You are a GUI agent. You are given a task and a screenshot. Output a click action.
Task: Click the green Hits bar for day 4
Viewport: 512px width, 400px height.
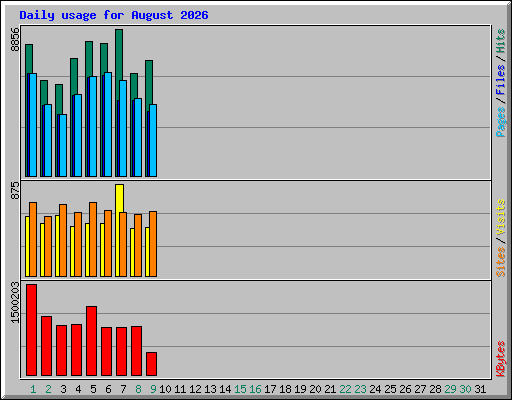click(74, 77)
